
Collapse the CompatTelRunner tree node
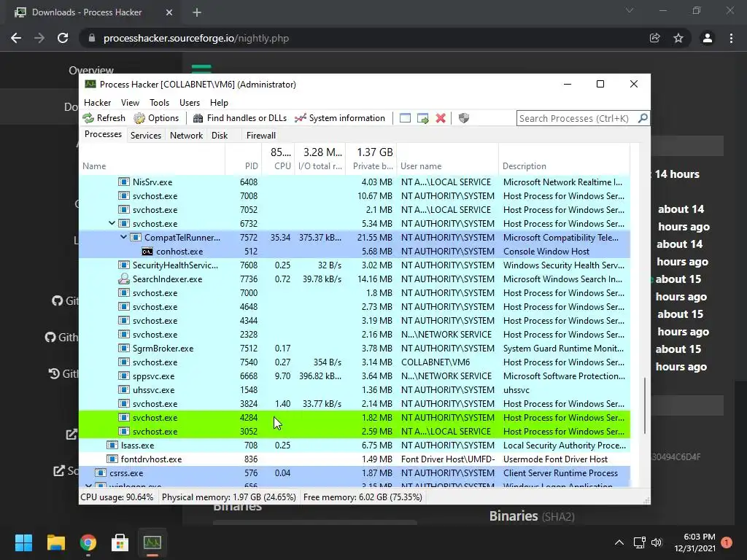[124, 237]
